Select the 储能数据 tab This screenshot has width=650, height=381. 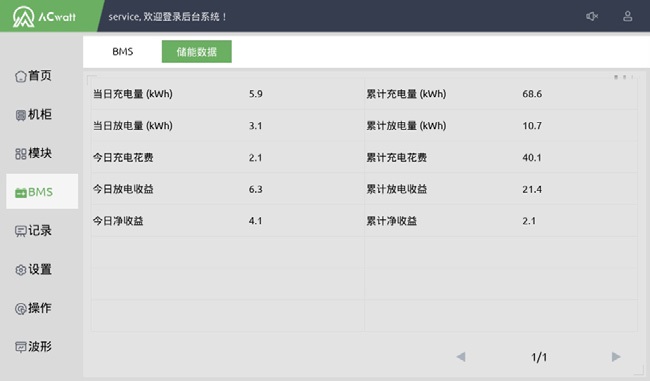coord(196,51)
